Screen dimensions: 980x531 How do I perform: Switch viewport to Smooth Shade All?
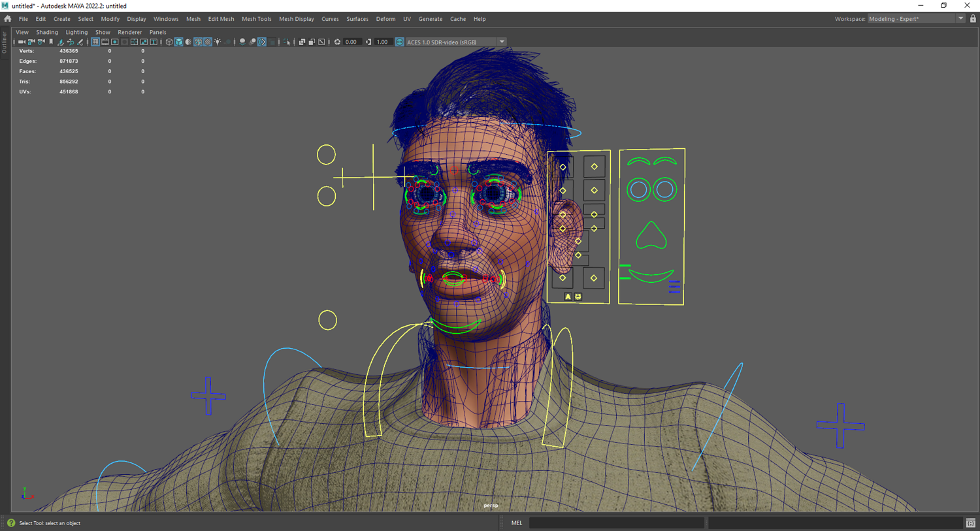point(179,42)
